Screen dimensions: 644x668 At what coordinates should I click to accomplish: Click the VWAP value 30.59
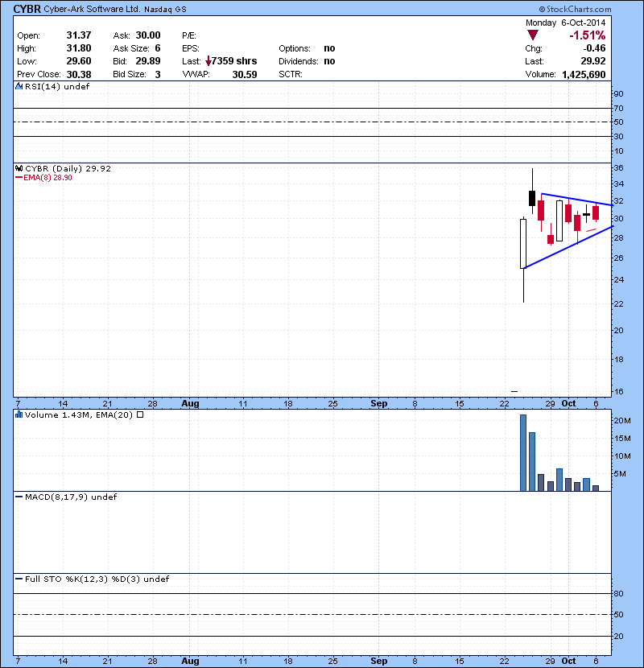tap(245, 75)
